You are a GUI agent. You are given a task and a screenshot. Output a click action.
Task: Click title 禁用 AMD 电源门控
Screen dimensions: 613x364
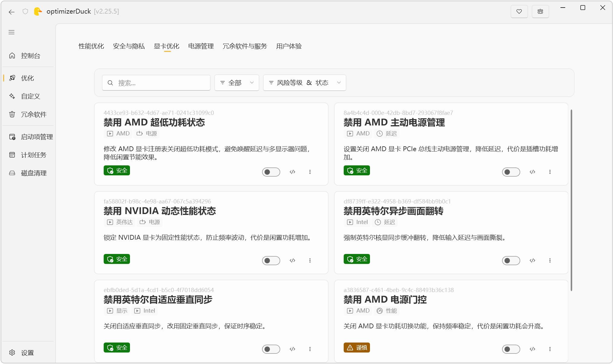pyautogui.click(x=385, y=300)
